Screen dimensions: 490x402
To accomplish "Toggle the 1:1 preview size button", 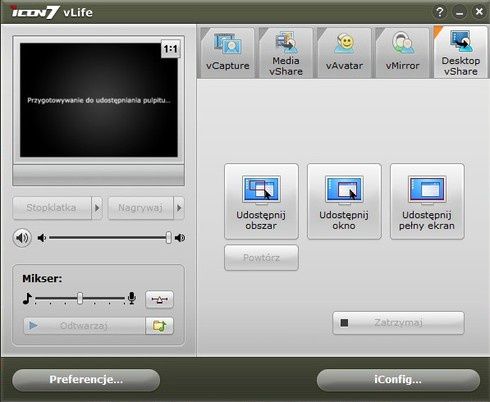I will click(170, 49).
